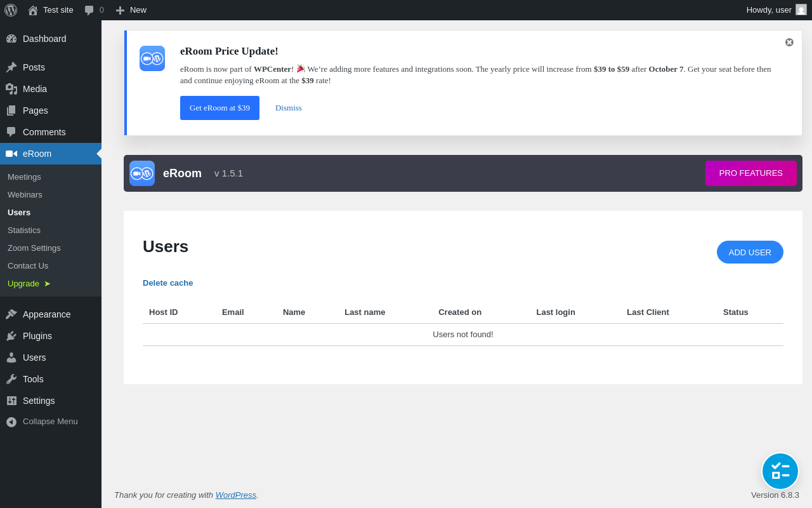
Task: Open the Appearance menu label
Action: tap(47, 314)
